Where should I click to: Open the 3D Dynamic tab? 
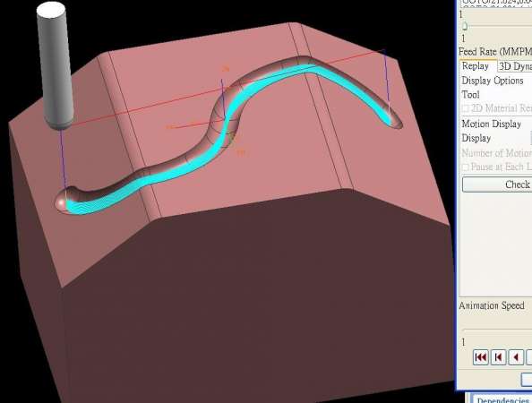515,66
